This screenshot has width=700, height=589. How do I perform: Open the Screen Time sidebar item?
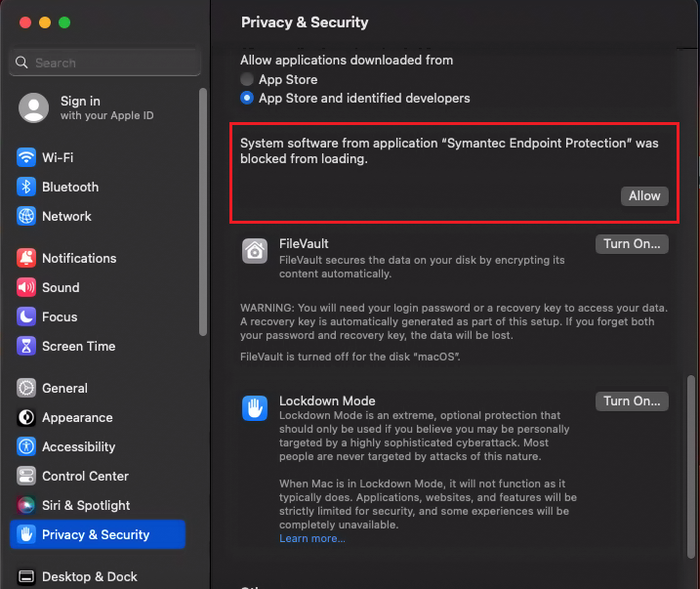click(x=98, y=346)
